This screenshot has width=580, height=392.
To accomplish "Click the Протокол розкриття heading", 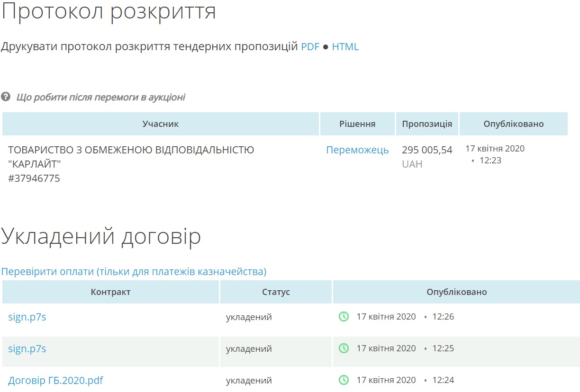I will pyautogui.click(x=109, y=11).
